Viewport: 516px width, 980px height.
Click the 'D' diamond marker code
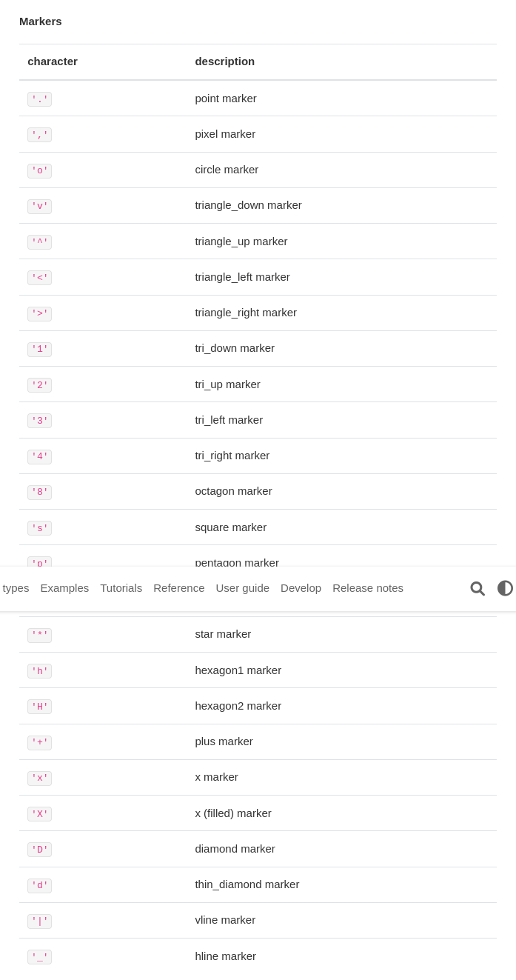(40, 850)
